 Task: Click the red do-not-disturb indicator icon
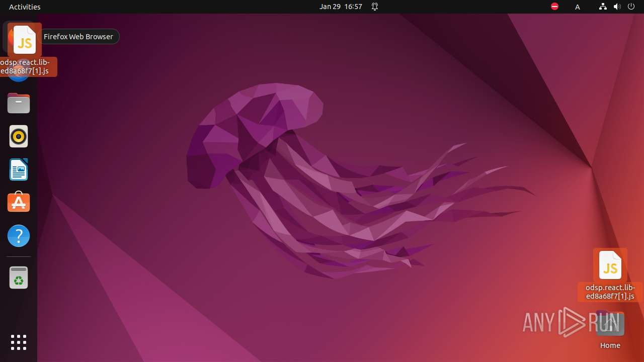(x=554, y=7)
